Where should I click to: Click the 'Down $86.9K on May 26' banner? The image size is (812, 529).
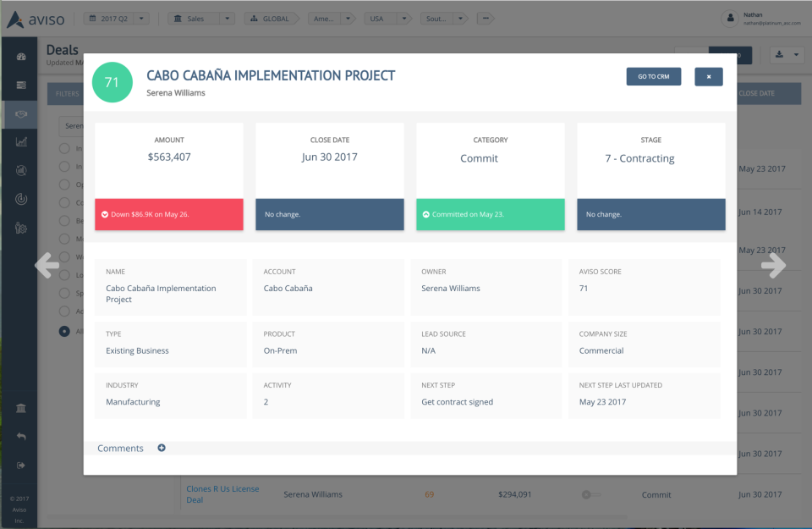coord(169,214)
